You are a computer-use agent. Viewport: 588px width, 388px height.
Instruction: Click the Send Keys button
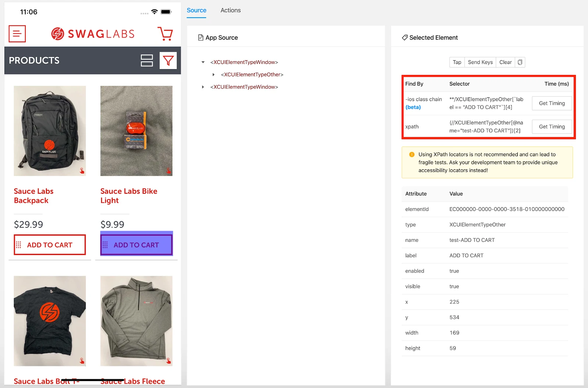point(480,62)
